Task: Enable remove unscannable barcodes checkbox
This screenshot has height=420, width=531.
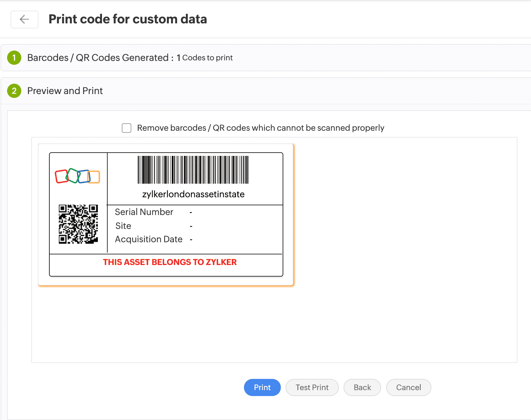Action: (127, 128)
